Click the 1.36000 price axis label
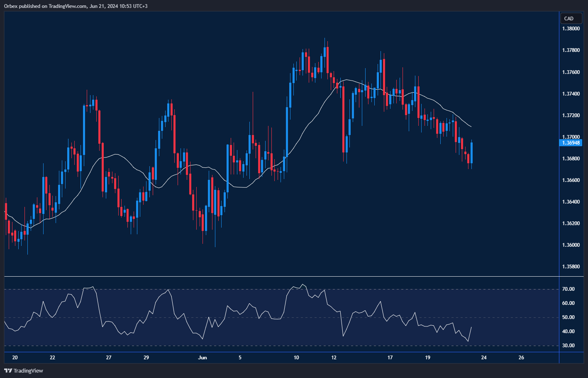Viewport: 588px width, 378px height. click(571, 245)
